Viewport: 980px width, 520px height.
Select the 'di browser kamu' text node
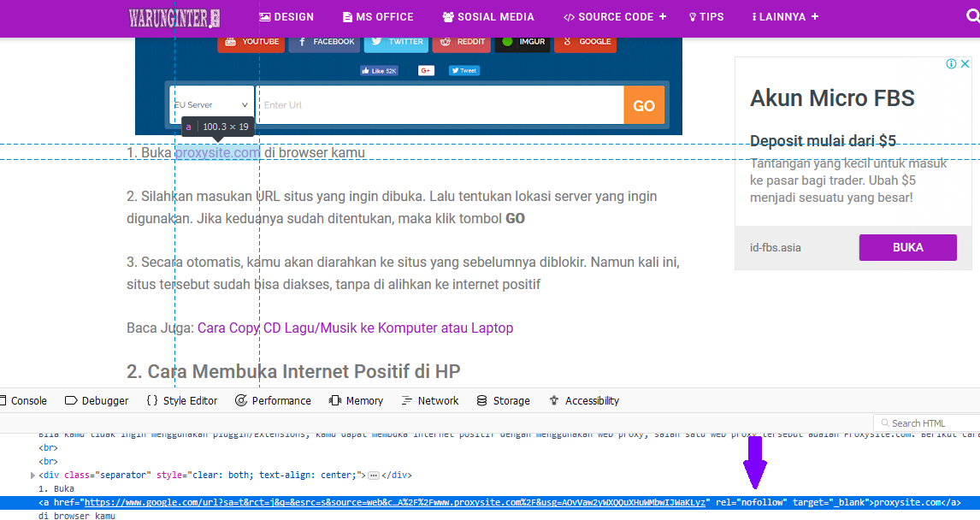click(77, 516)
